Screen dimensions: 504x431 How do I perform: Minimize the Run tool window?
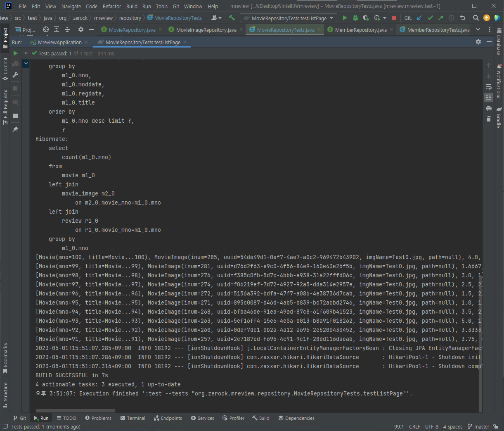pyautogui.click(x=489, y=42)
